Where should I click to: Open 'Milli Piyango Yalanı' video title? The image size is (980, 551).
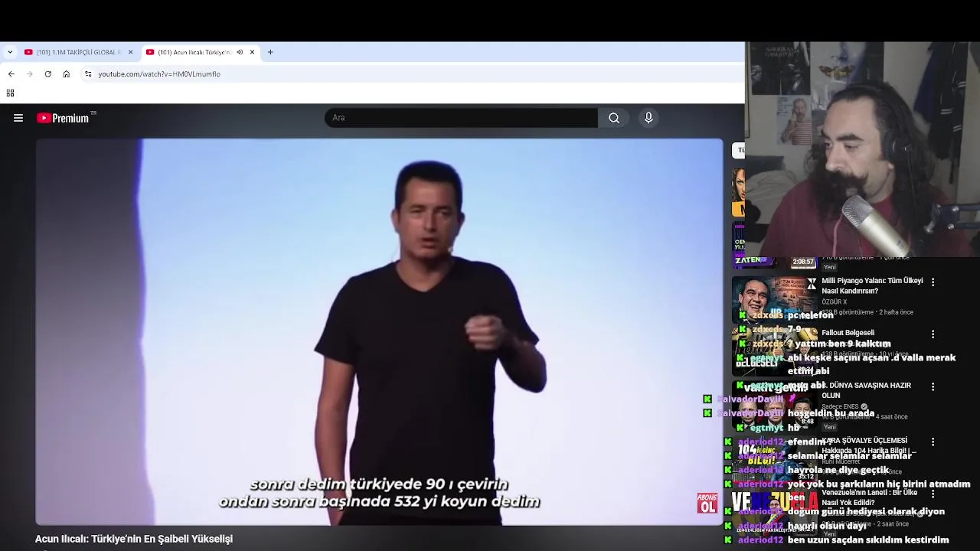pos(872,286)
